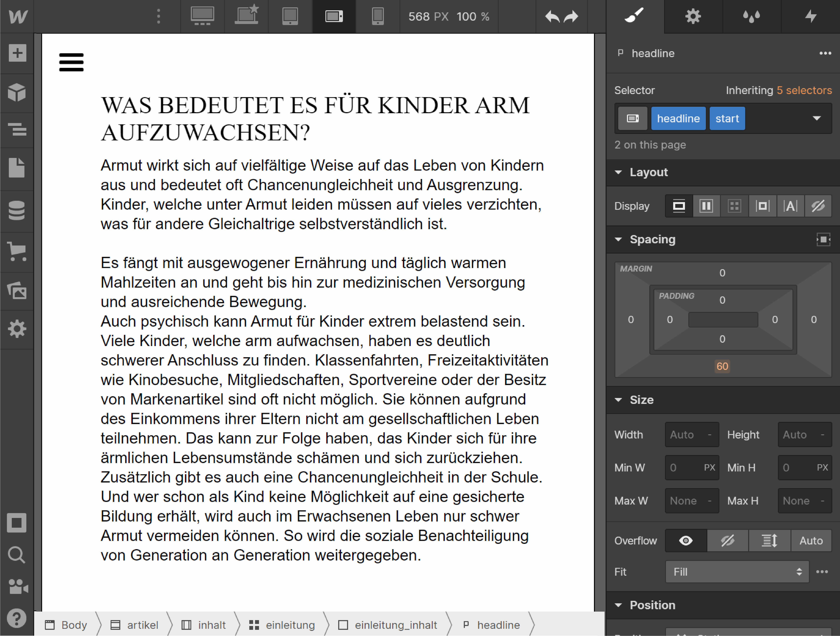Open the top bar three-dot menu
840x636 pixels.
click(159, 16)
